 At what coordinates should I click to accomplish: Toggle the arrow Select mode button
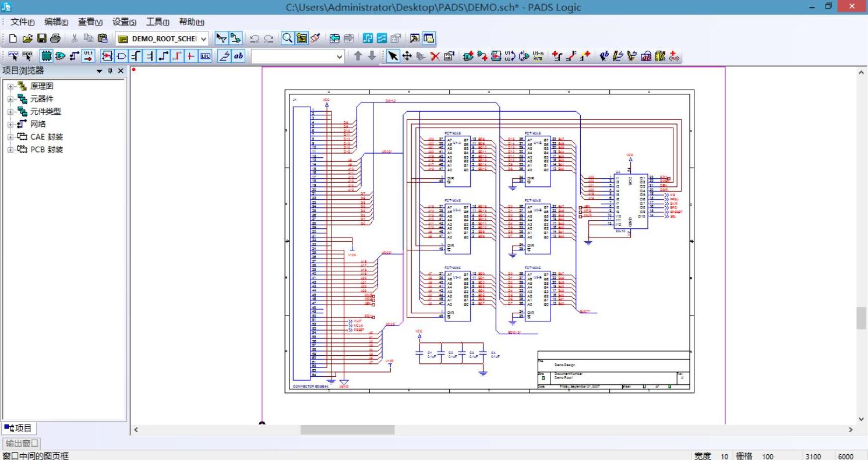pos(393,56)
